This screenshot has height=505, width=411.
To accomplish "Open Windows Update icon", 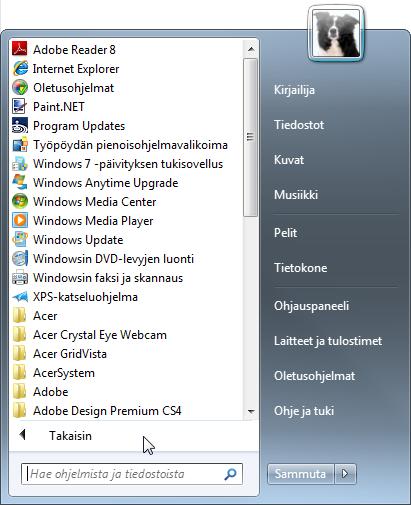I will 20,240.
